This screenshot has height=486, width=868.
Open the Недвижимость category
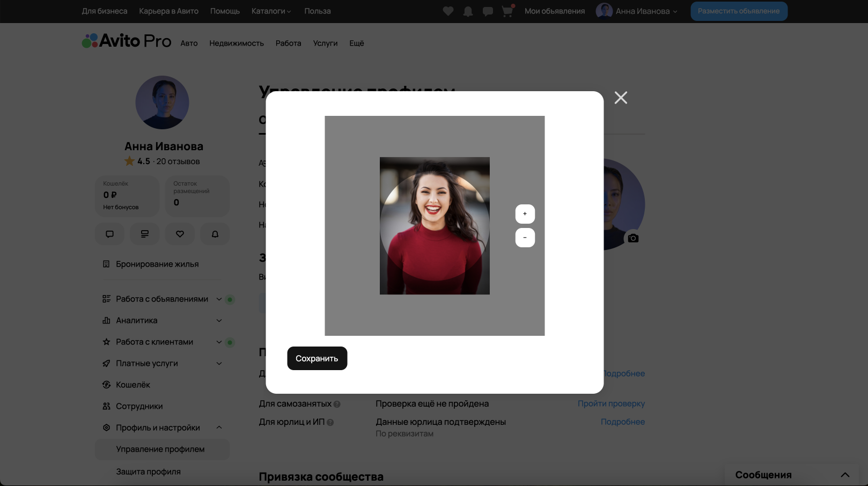pyautogui.click(x=237, y=43)
